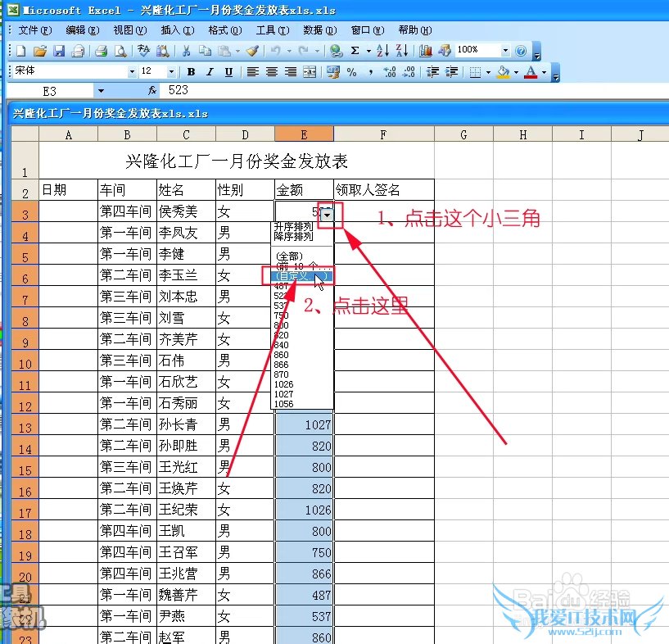Click Merge and Center icon
Image resolution: width=669 pixels, height=644 pixels.
click(x=310, y=72)
